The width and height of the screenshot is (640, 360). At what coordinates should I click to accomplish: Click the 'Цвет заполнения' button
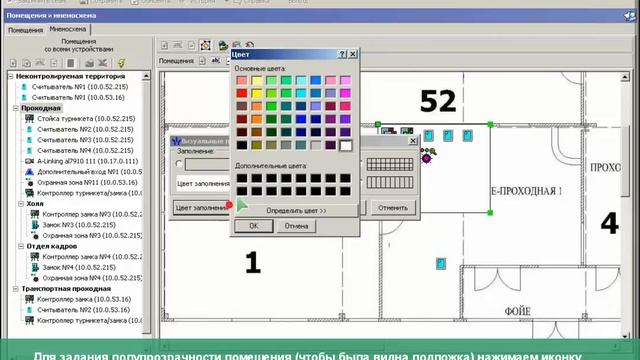tap(202, 208)
